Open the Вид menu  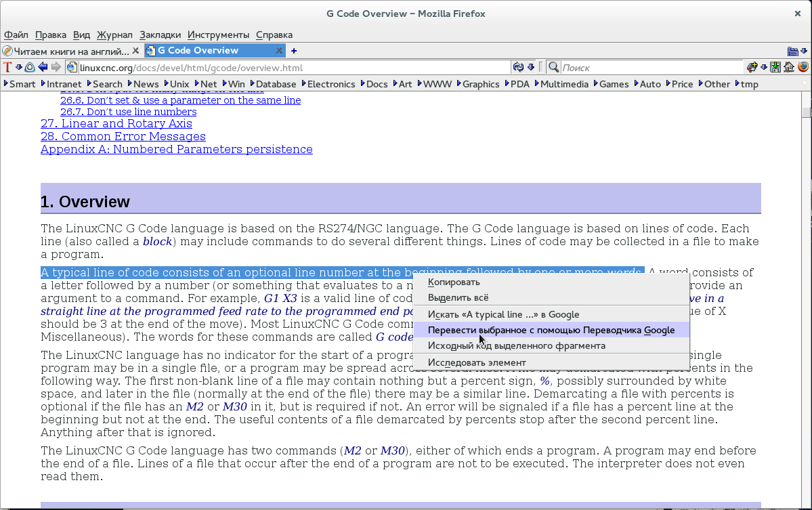pos(81,35)
